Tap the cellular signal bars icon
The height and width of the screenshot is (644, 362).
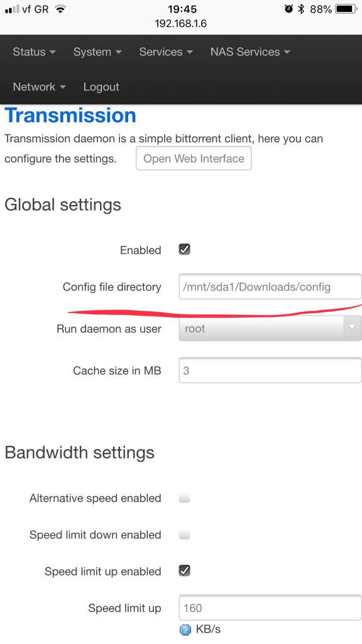[x=13, y=9]
